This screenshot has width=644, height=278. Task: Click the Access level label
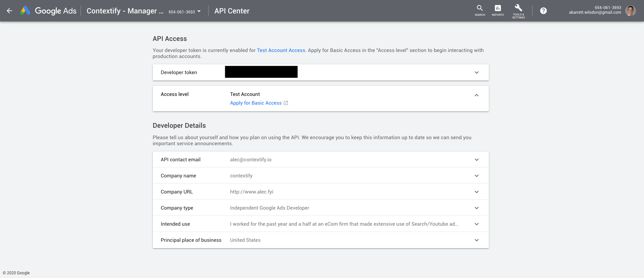click(174, 94)
